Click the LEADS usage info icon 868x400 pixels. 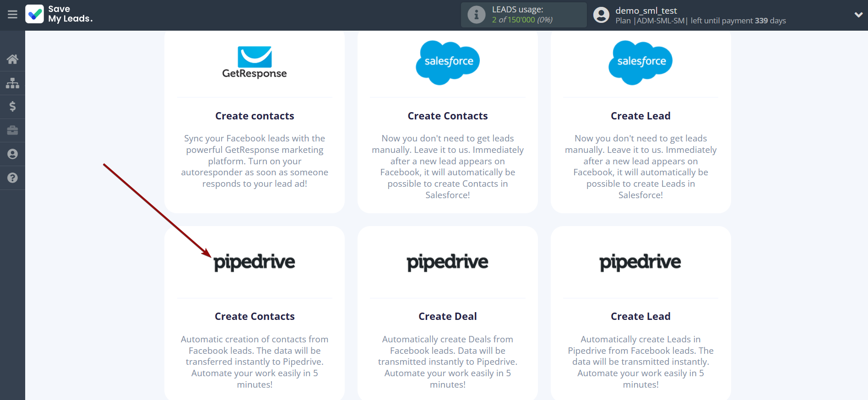click(476, 15)
